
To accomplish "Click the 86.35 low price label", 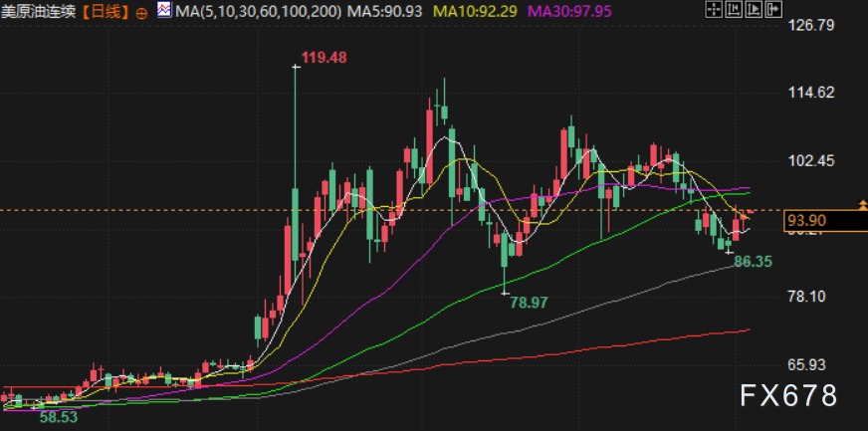I will (x=753, y=261).
